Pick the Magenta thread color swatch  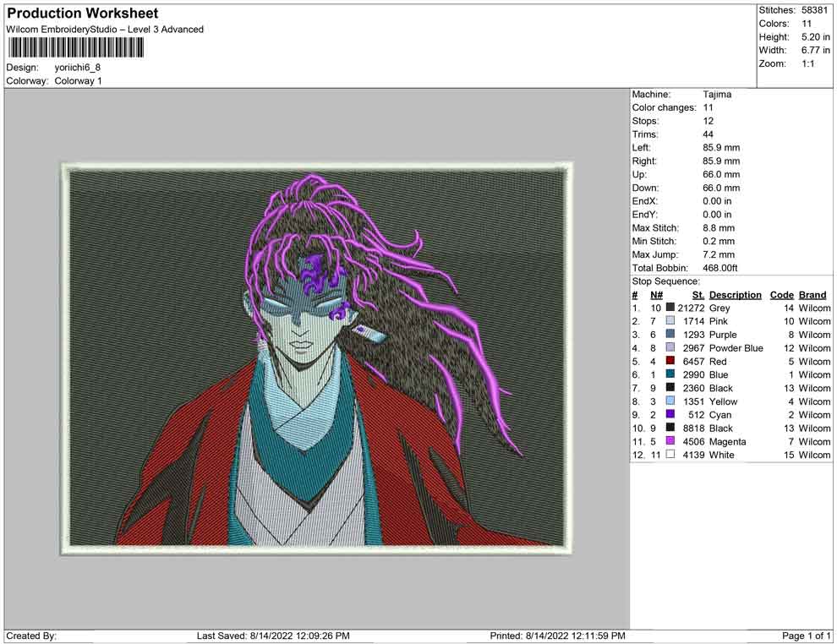tap(670, 441)
